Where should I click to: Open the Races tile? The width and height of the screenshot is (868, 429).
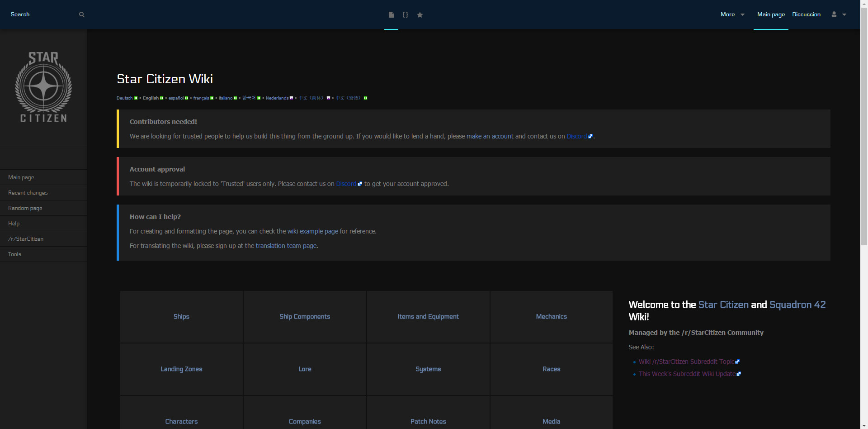[x=552, y=369]
